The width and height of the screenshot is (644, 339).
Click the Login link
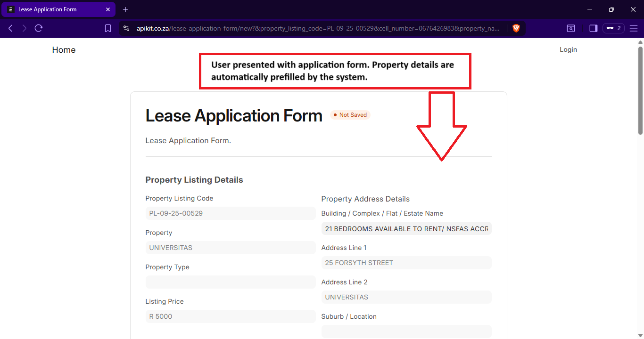point(568,49)
